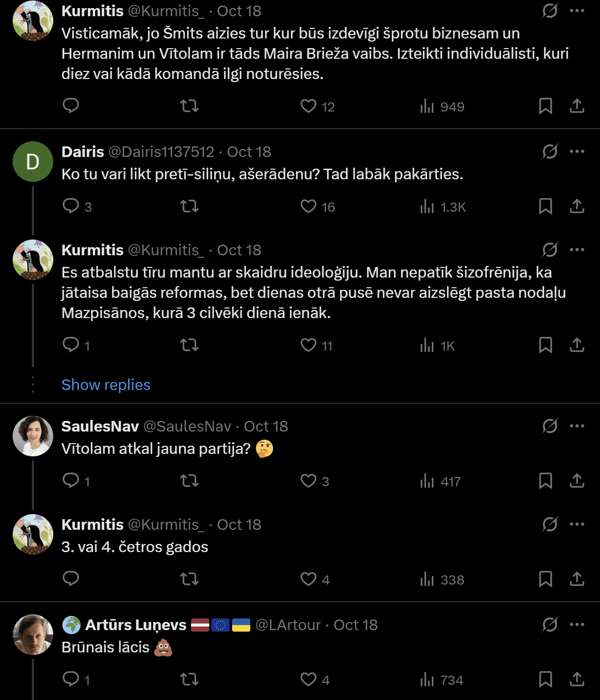600x700 pixels.
Task: View analytics of tweet with 949 views
Action: pyautogui.click(x=442, y=106)
